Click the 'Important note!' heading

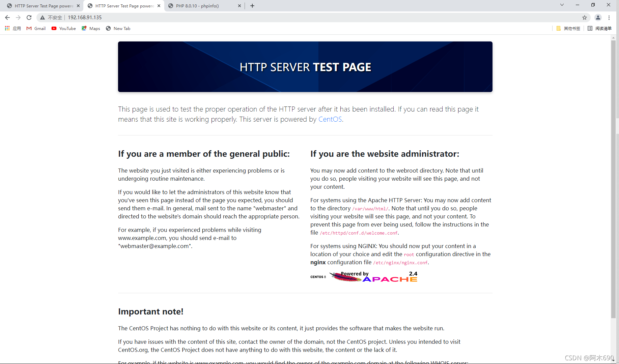[151, 311]
